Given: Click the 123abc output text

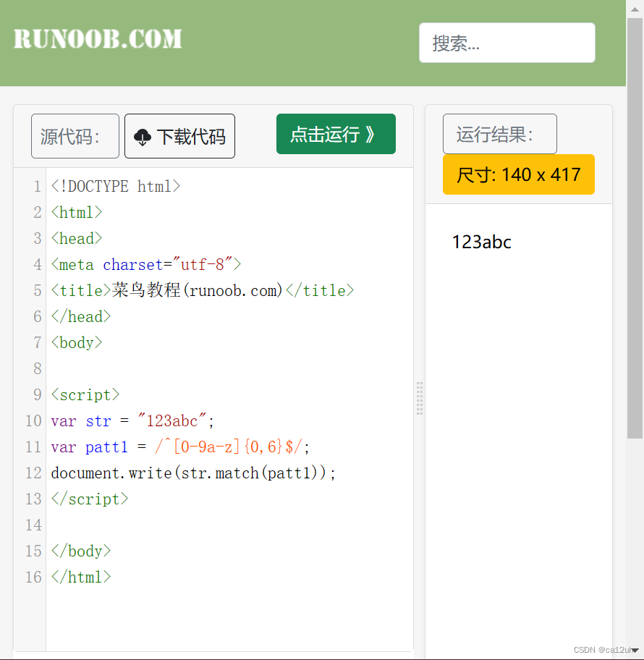Looking at the screenshot, I should coord(481,242).
